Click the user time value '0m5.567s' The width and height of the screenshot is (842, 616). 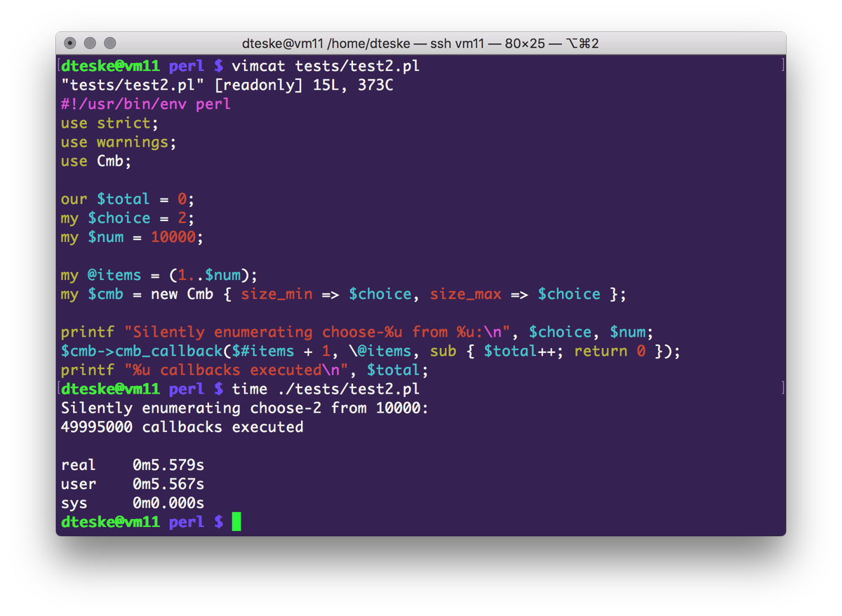point(168,484)
